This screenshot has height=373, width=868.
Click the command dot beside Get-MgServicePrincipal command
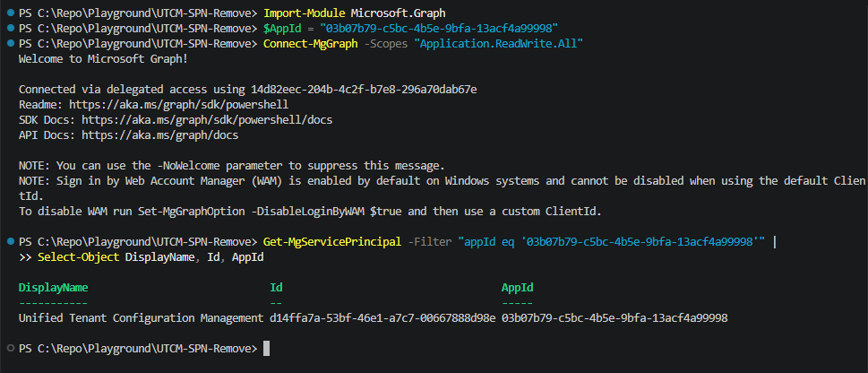11,242
